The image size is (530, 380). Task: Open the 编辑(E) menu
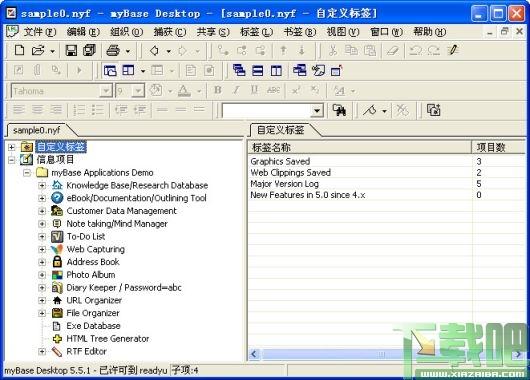coord(83,32)
